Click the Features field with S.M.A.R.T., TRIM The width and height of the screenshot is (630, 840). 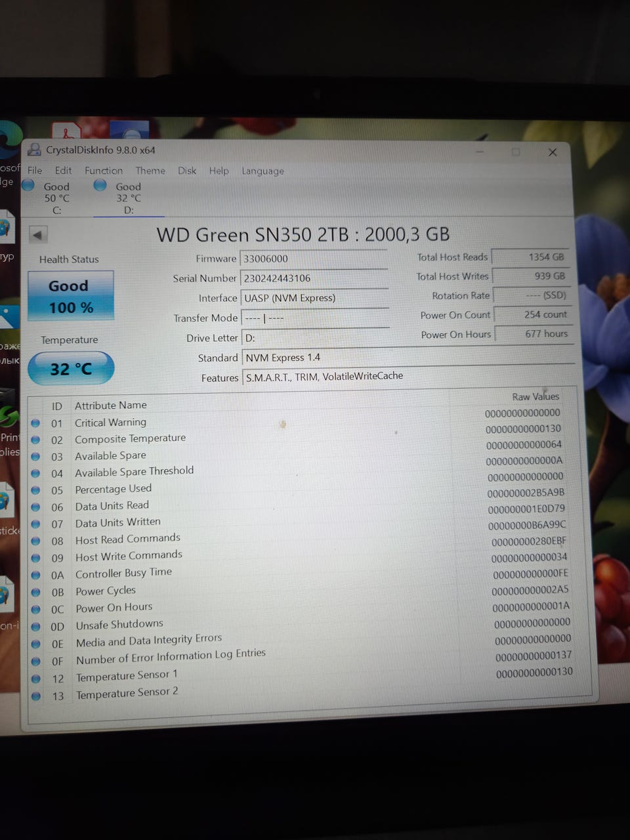click(x=408, y=376)
